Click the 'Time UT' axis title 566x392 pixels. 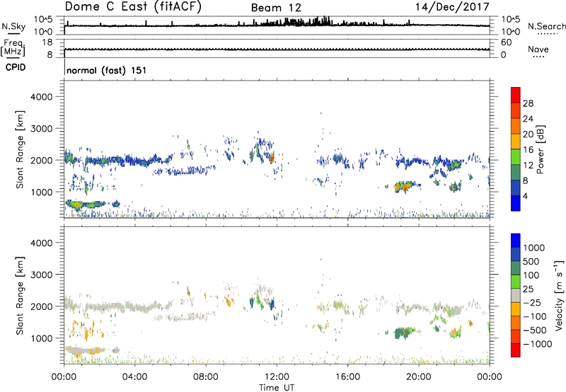point(277,388)
